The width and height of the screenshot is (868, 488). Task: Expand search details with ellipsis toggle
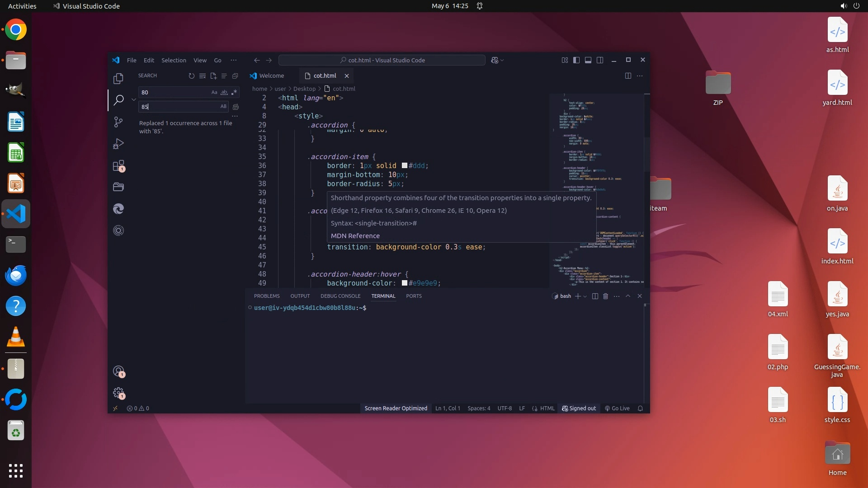click(x=235, y=116)
